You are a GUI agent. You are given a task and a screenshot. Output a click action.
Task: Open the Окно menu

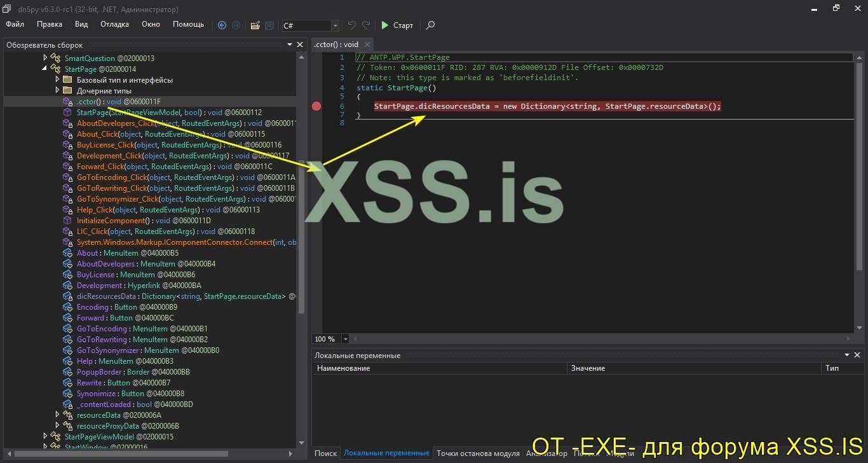pos(151,24)
